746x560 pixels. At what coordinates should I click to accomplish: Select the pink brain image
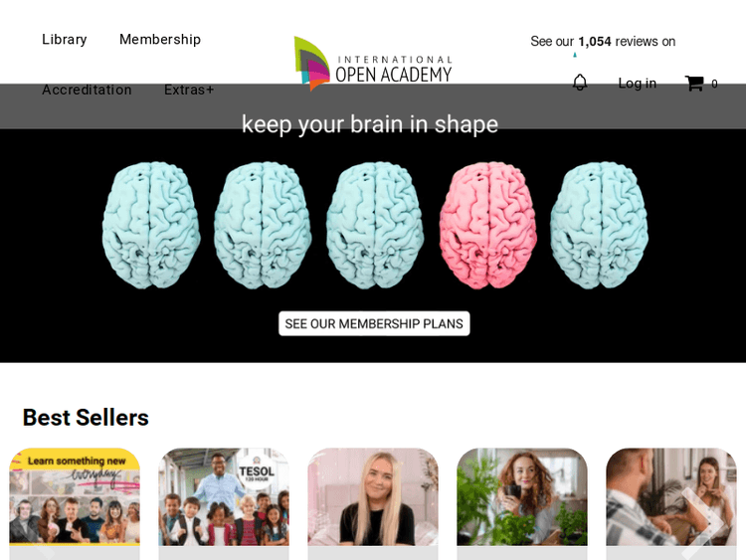point(488,225)
